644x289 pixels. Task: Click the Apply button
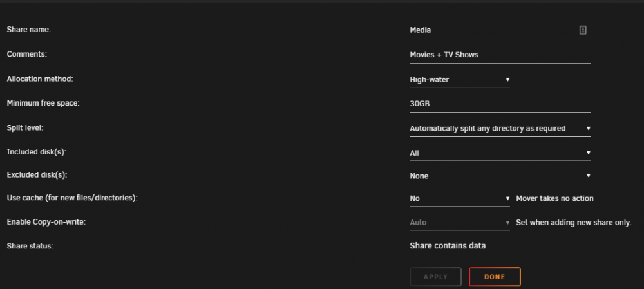[x=435, y=277]
